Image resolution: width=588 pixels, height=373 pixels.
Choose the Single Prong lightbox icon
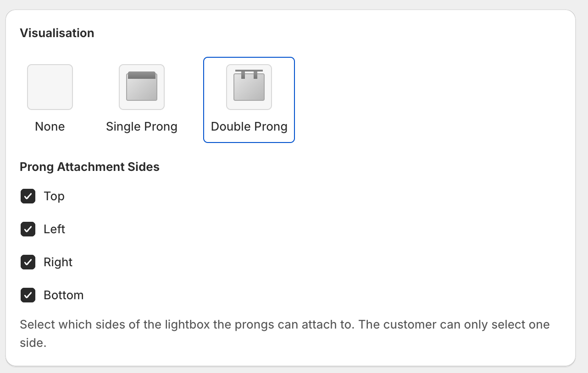142,87
